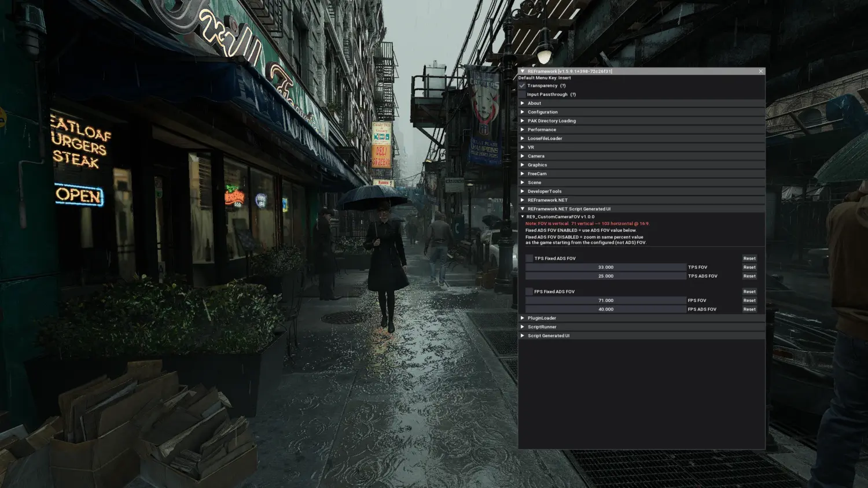Viewport: 868px width, 488px height.
Task: Open the Graphics section
Action: tap(537, 165)
